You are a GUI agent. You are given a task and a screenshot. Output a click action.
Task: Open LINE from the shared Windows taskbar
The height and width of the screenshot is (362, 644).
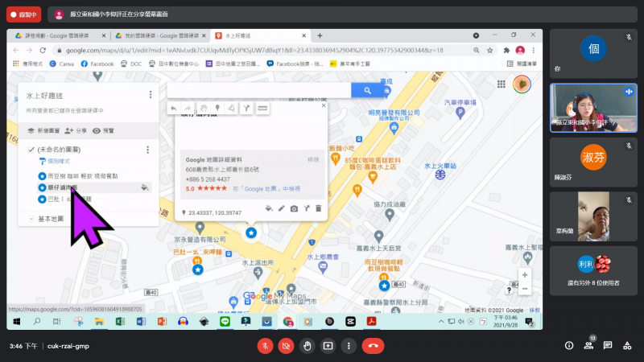(x=225, y=322)
